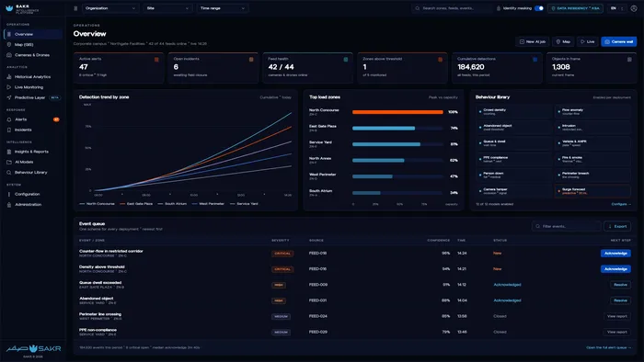Image resolution: width=644 pixels, height=362 pixels.
Task: Open the Organization dropdown
Action: coord(109,8)
